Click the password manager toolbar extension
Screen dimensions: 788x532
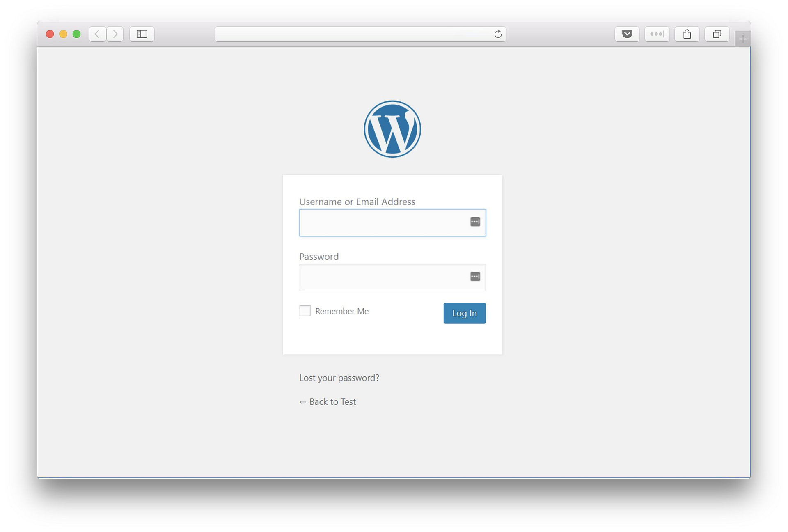tap(657, 34)
